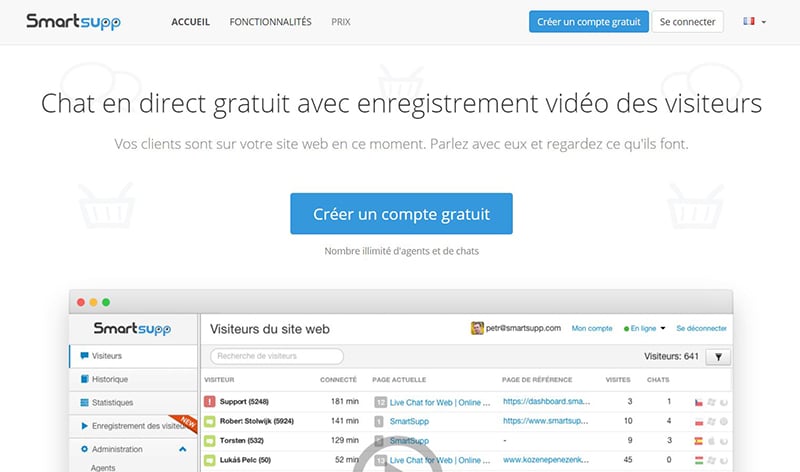Click the Historique book icon
The height and width of the screenshot is (472, 800).
tap(85, 379)
